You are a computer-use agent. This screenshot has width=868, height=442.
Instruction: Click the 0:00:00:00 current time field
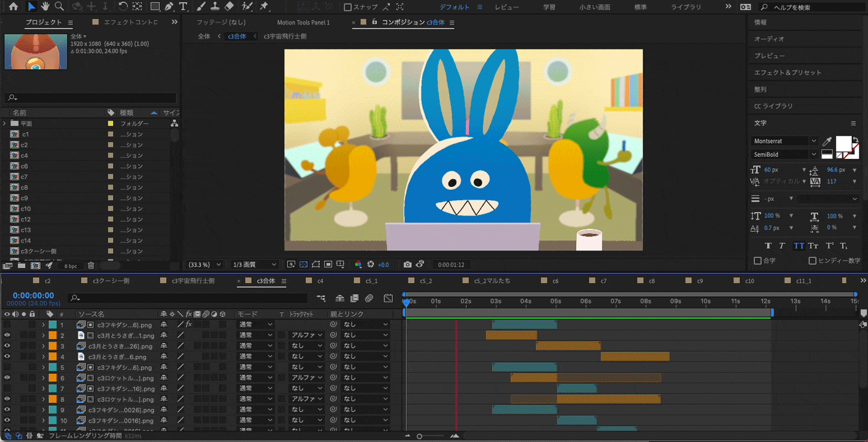tap(33, 296)
